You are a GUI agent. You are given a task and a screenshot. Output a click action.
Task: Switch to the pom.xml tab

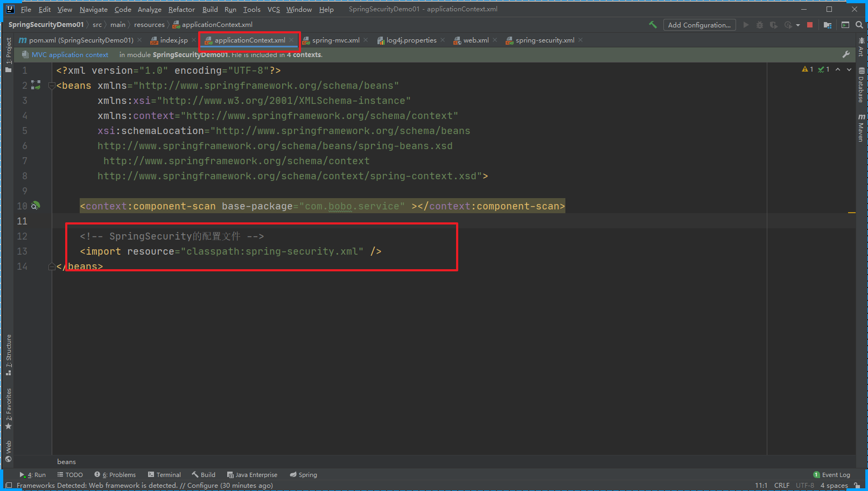[x=81, y=40]
